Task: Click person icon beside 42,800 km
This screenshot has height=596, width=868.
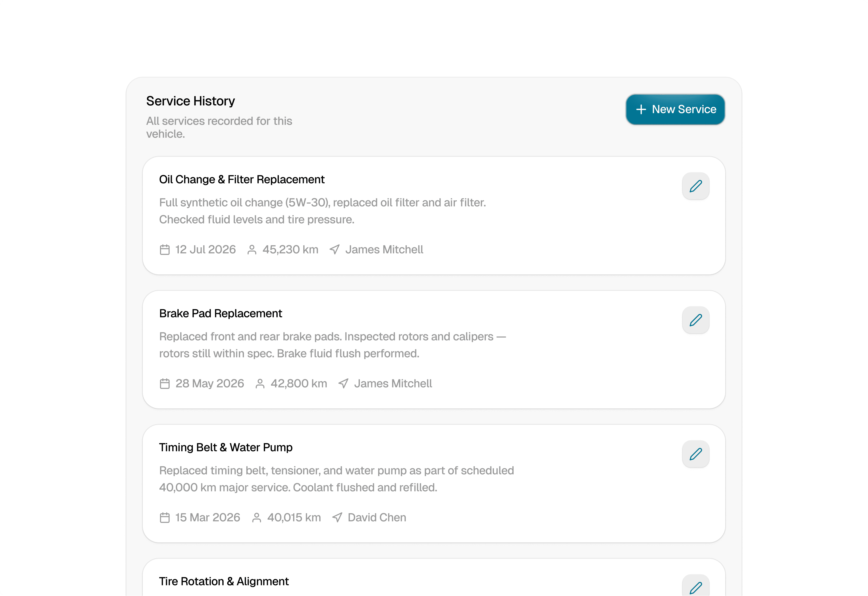Action: pos(260,384)
